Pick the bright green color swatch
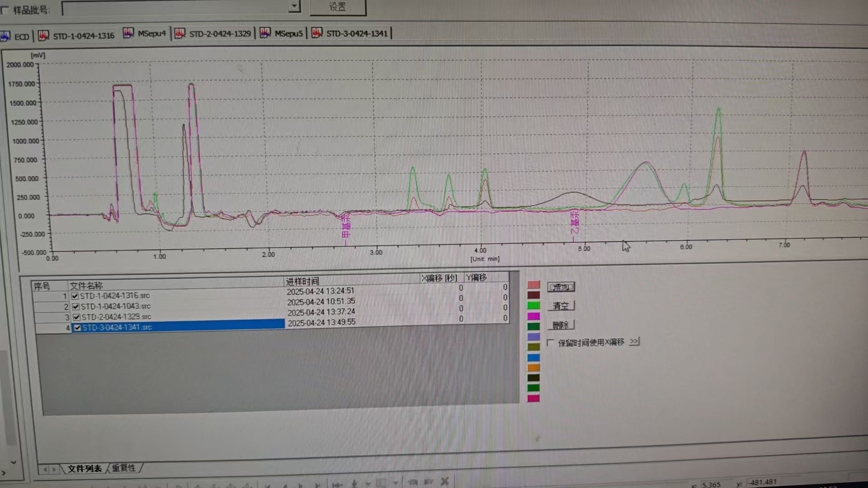Viewport: 868px width, 488px height. pyautogui.click(x=533, y=305)
